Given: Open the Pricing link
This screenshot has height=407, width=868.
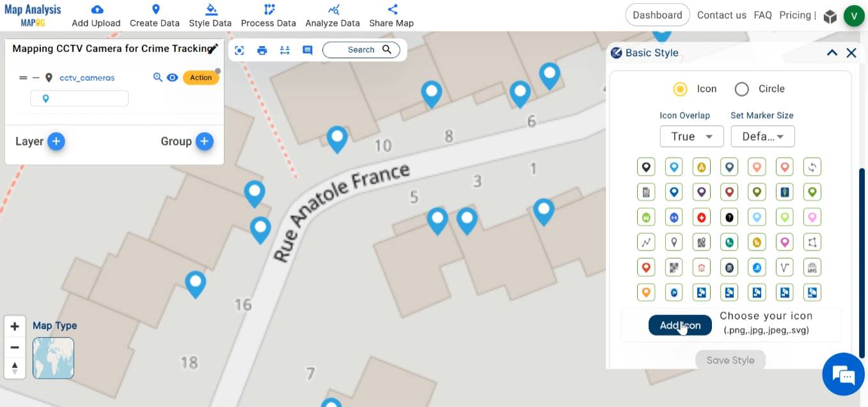Looking at the screenshot, I should click(x=795, y=15).
